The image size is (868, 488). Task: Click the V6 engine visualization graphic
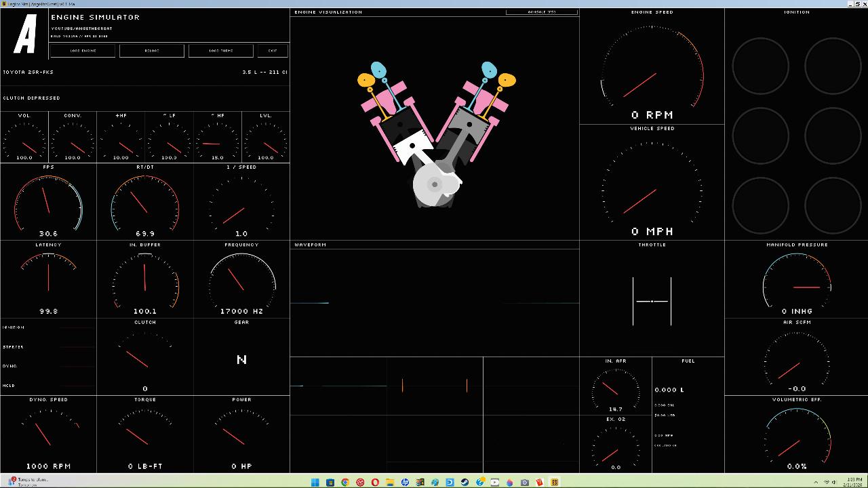(435, 134)
